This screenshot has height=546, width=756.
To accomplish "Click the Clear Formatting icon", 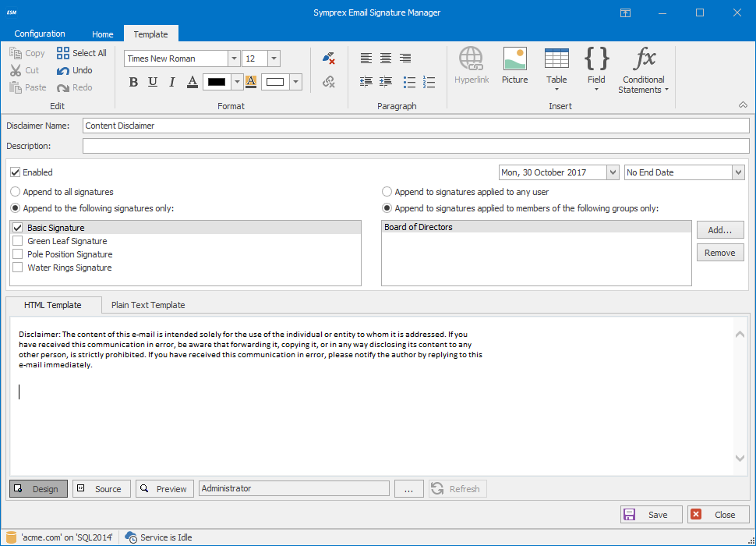I will [328, 58].
